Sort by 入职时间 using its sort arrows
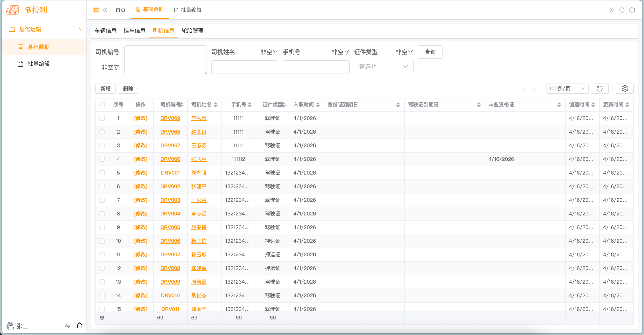This screenshot has width=644, height=335. pos(318,105)
